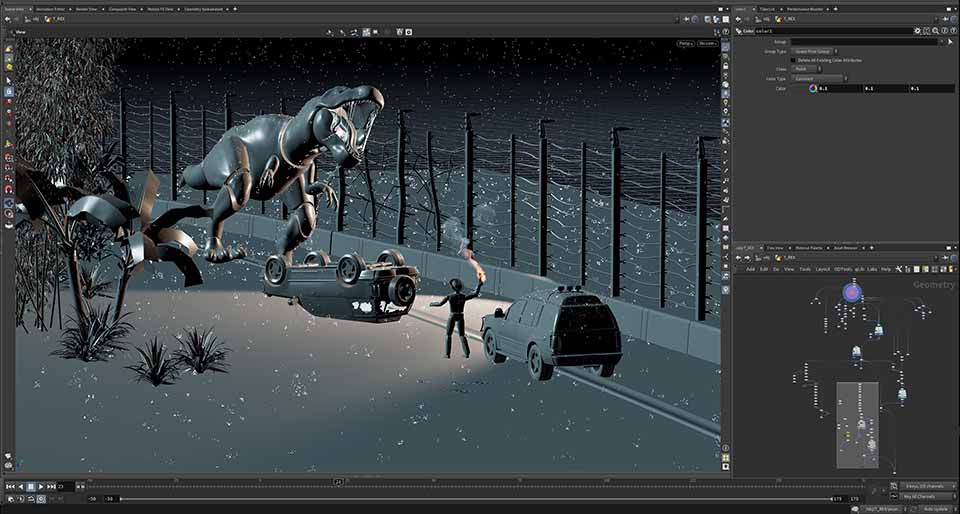Switch to the Animation Editor tab
This screenshot has height=514, width=960.
coord(48,9)
